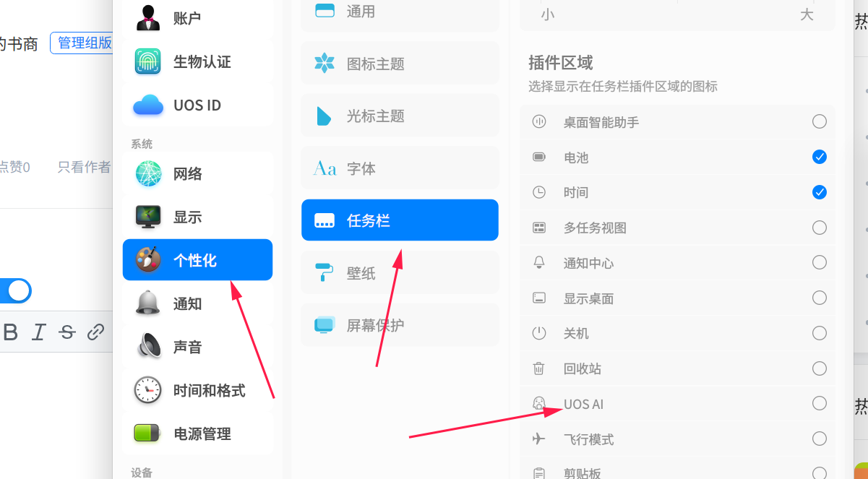Click the 账户 avatar icon in sidebar
The height and width of the screenshot is (479, 868).
[x=148, y=18]
